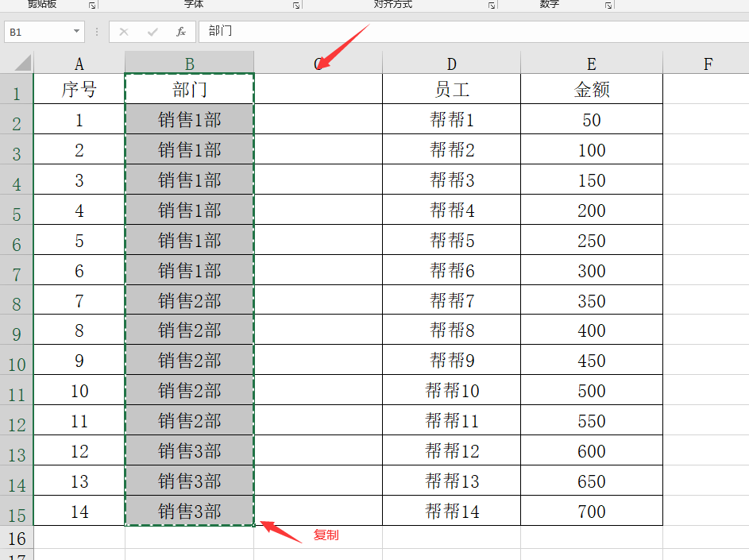Viewport: 749px width, 560px height.
Task: Click the amount cell 100
Action: [592, 149]
